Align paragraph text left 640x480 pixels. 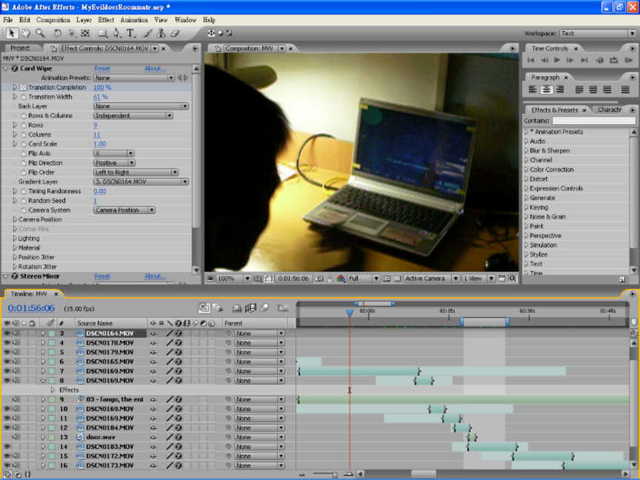(x=533, y=89)
